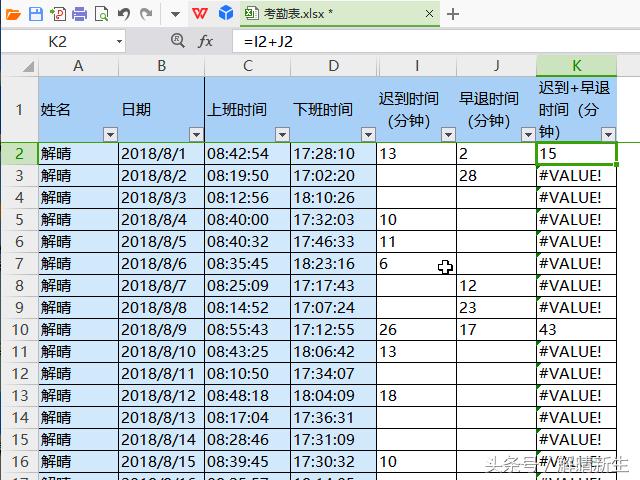Select row 16 header
This screenshot has width=640, height=480.
pyautogui.click(x=20, y=462)
